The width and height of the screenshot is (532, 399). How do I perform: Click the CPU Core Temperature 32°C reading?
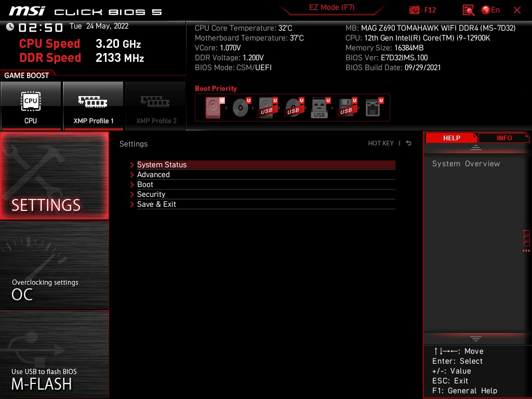tap(243, 28)
